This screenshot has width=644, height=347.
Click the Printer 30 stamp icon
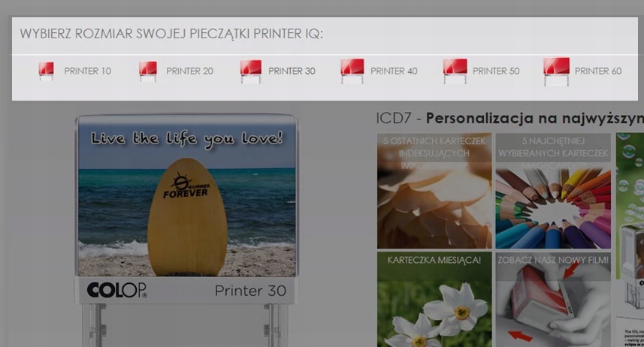[x=250, y=71]
